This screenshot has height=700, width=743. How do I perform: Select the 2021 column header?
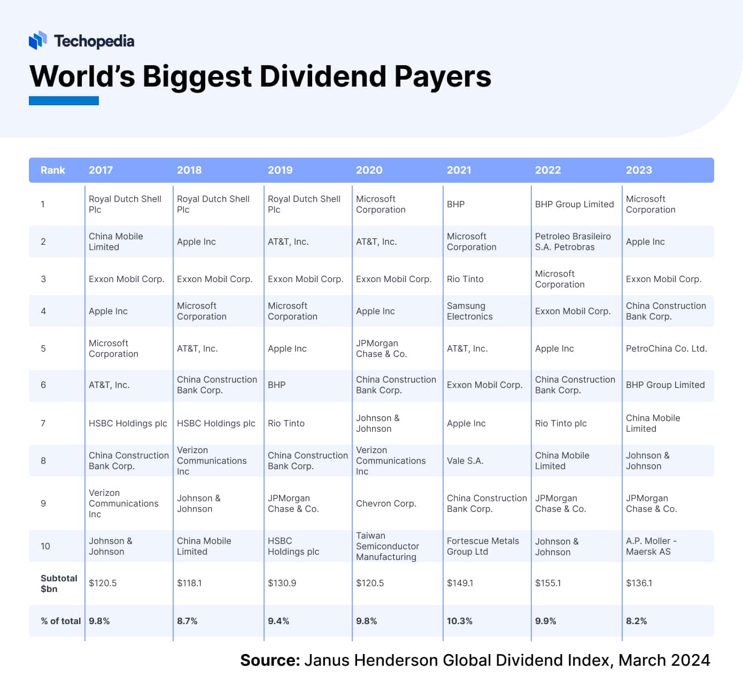coord(459,170)
